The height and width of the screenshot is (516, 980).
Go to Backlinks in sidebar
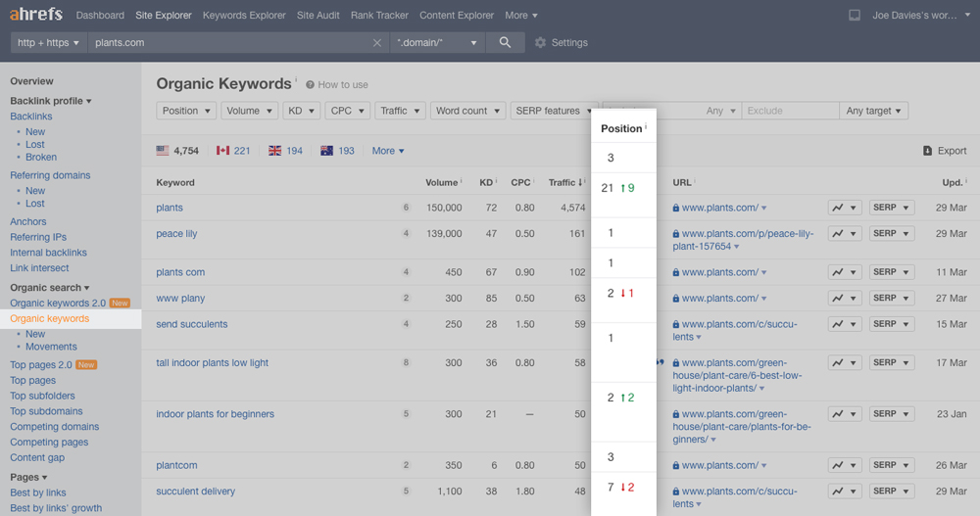(31, 117)
